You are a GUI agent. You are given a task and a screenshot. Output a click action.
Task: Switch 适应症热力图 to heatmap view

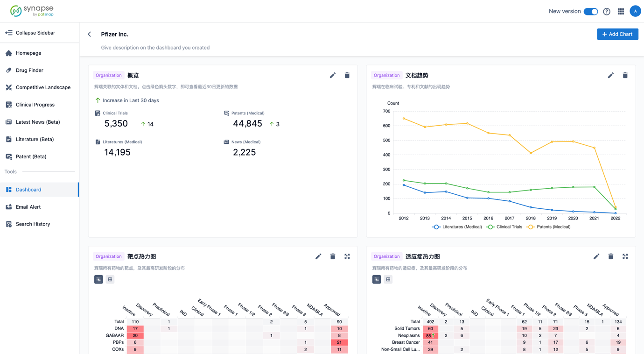click(x=377, y=279)
